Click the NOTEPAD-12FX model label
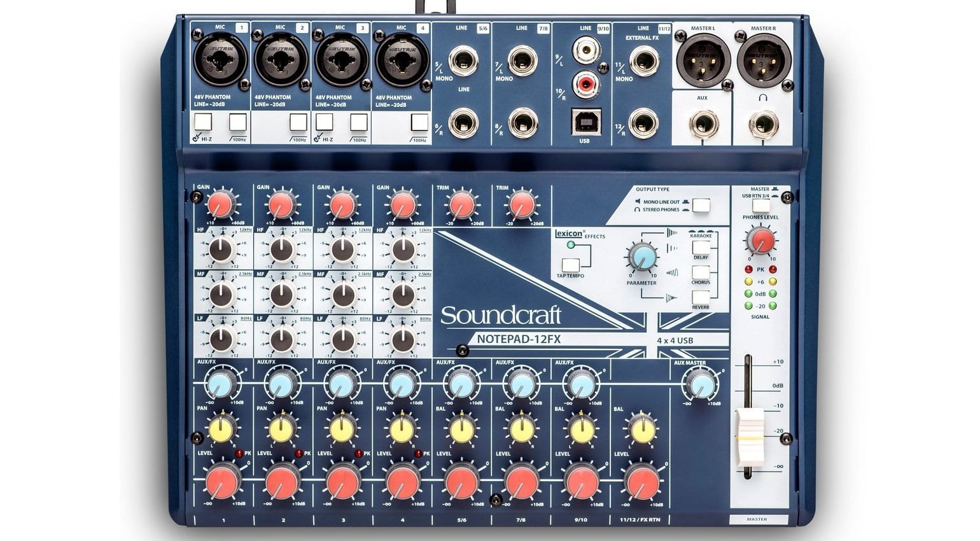 (519, 339)
